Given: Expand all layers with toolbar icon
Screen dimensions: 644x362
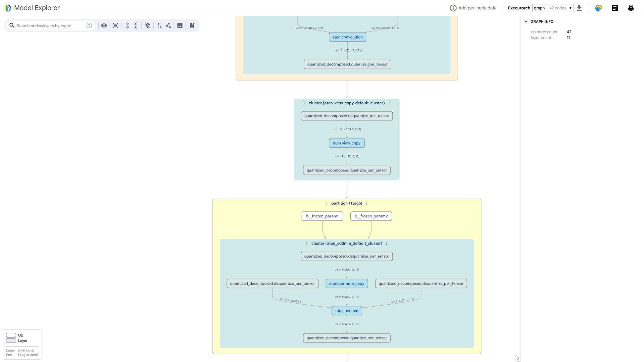Looking at the screenshot, I should click(128, 25).
